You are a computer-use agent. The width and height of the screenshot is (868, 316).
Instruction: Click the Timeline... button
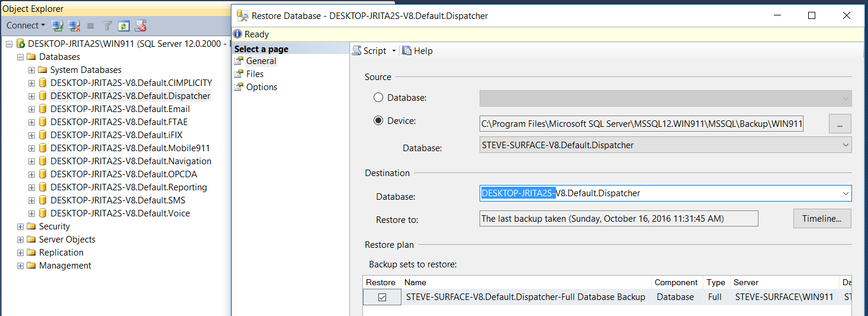822,218
